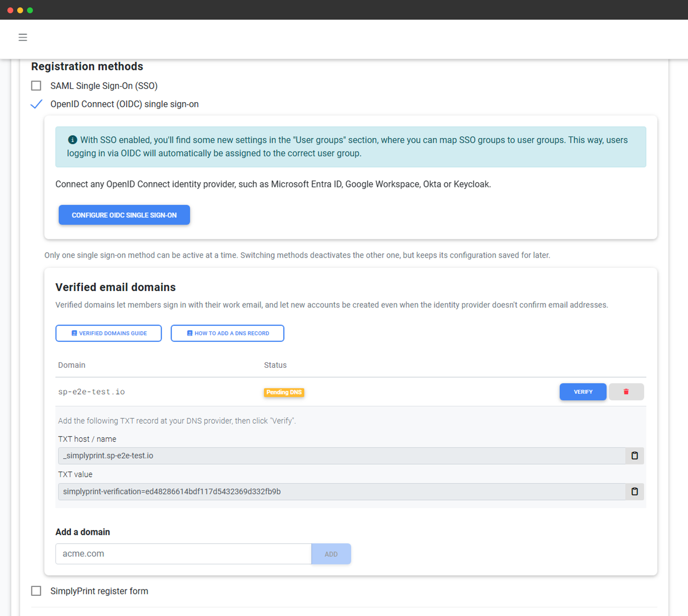The image size is (688, 616).
Task: Click the macOS green fullscreen dot
Action: (30, 10)
